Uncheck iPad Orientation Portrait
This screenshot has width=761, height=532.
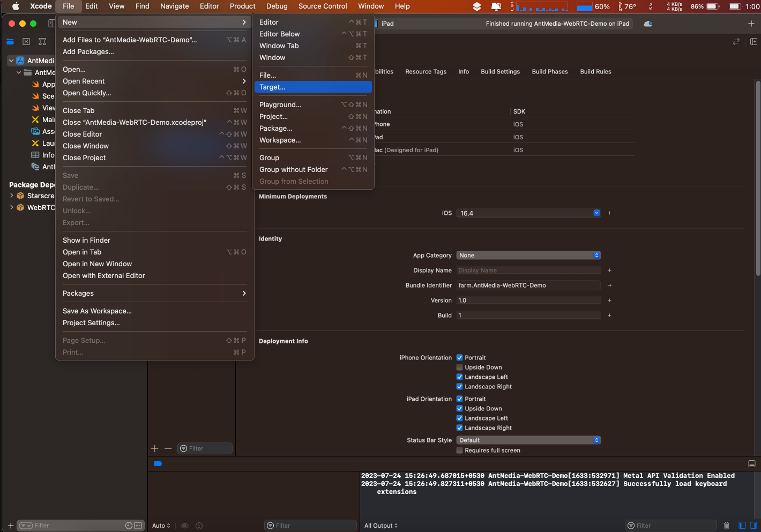click(x=459, y=399)
